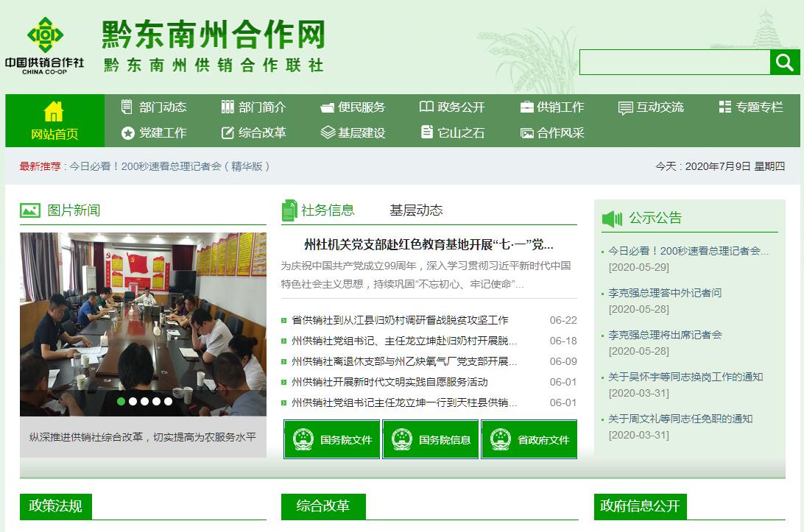Open the 李克强总理答中外记者问 announcement

tap(665, 293)
